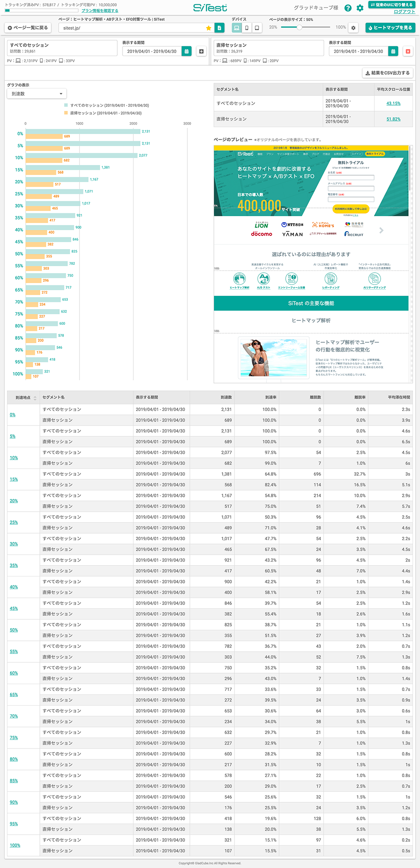The height and width of the screenshot is (868, 420).
Task: Click the 利用規約に同意して申し込む preview button
Action: click(351, 209)
